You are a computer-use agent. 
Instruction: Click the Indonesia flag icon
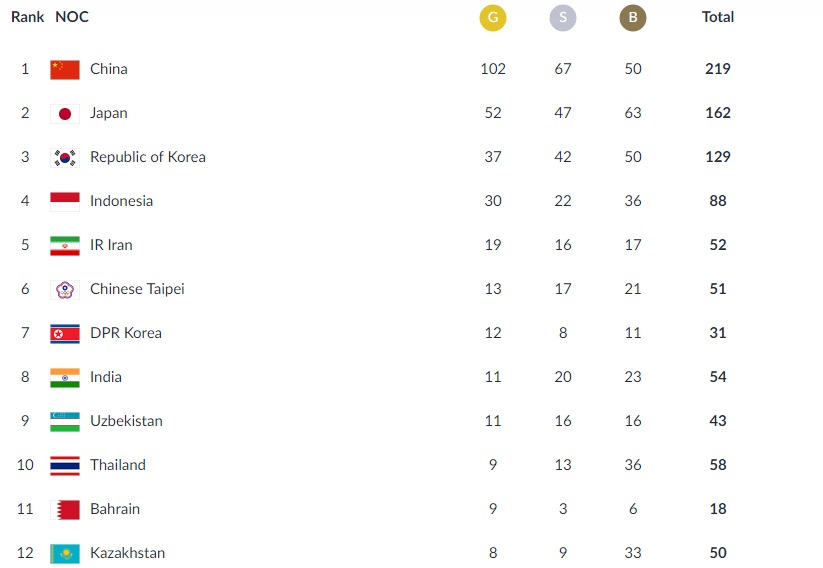click(x=65, y=201)
